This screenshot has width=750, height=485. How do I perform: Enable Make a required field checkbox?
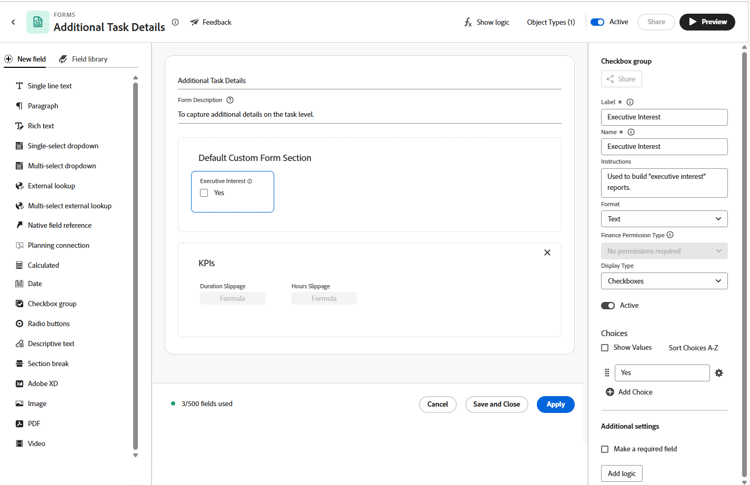(x=605, y=449)
